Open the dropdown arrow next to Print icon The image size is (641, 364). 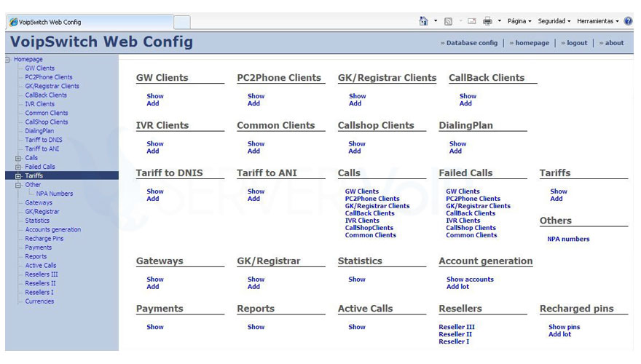click(499, 21)
